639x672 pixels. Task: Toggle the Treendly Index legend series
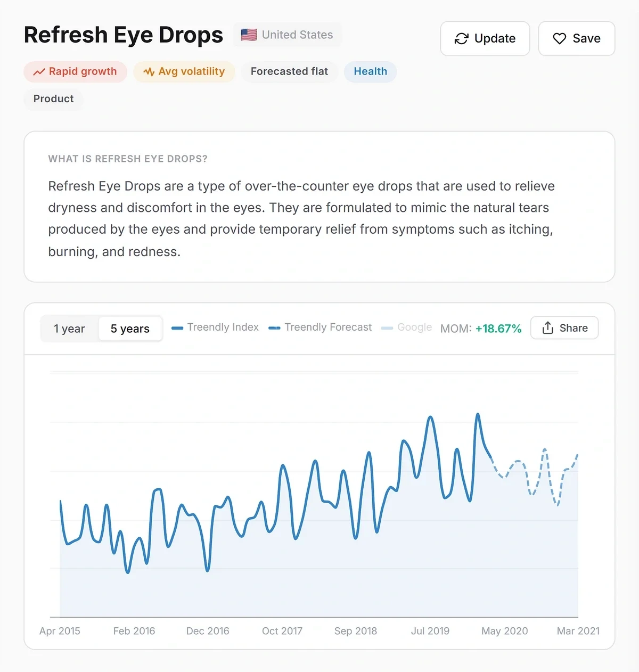(215, 327)
